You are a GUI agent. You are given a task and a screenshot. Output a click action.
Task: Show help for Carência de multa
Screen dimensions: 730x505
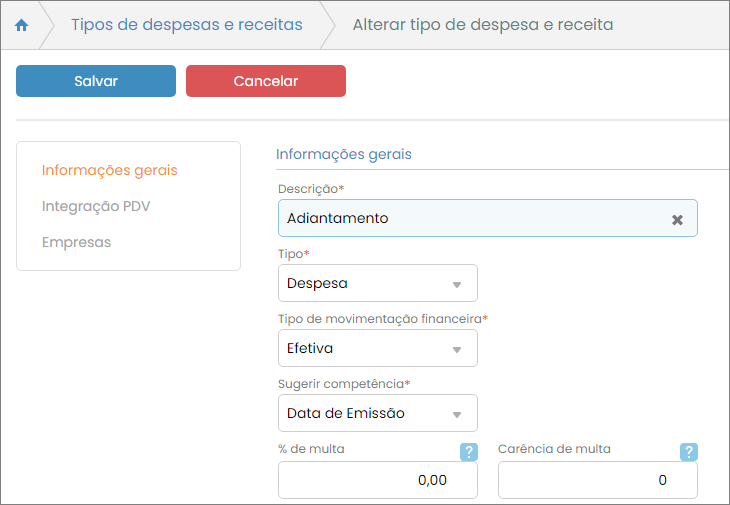pos(688,452)
